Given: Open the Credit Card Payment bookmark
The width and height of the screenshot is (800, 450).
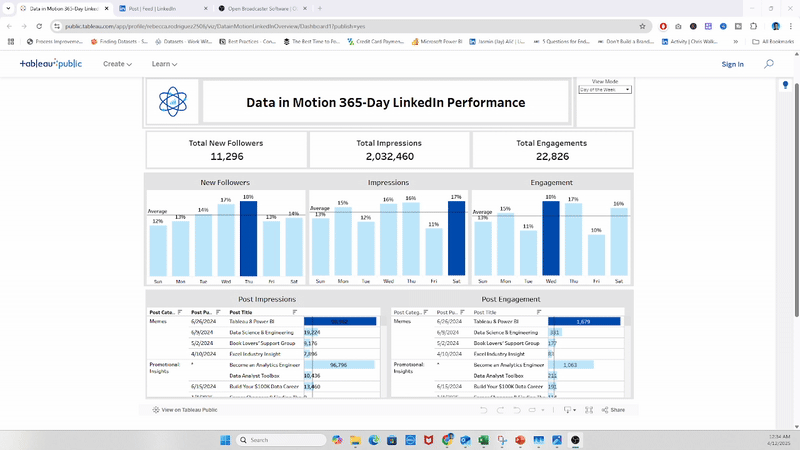Looking at the screenshot, I should pyautogui.click(x=375, y=41).
